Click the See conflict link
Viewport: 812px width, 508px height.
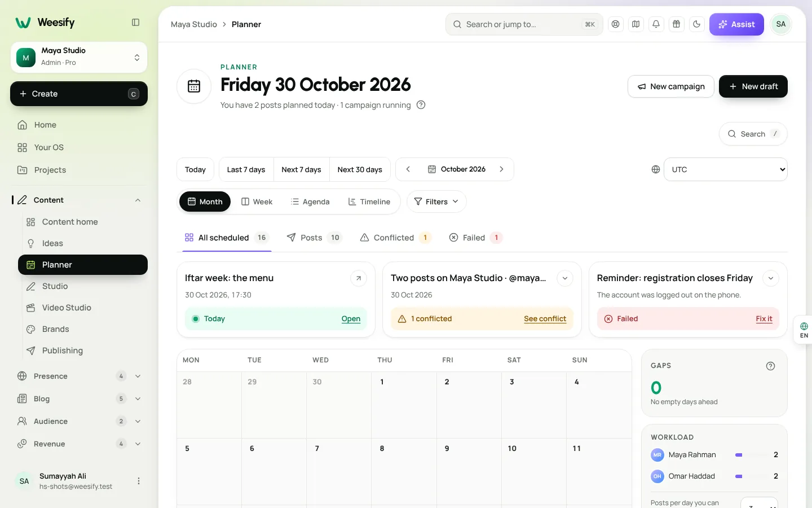pos(545,319)
